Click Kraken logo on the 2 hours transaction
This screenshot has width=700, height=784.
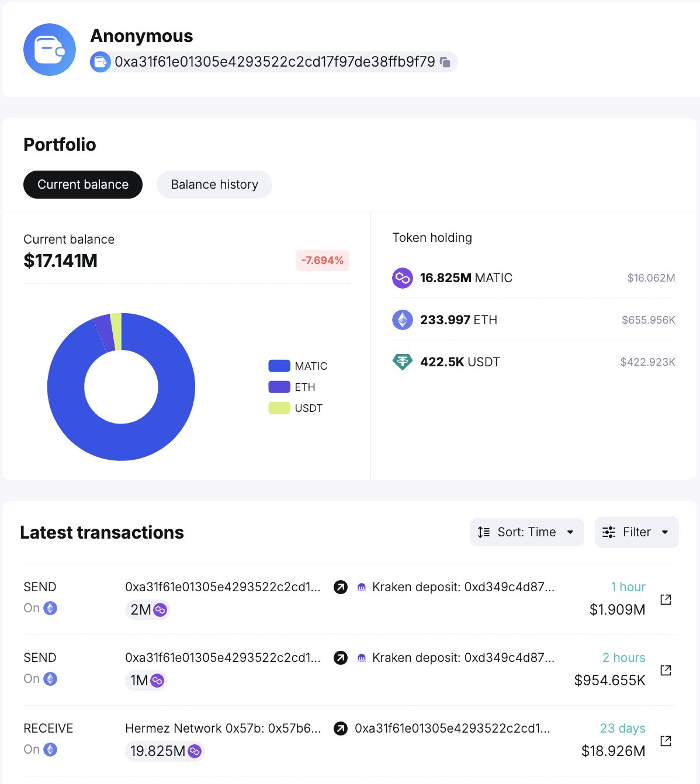[x=362, y=658]
